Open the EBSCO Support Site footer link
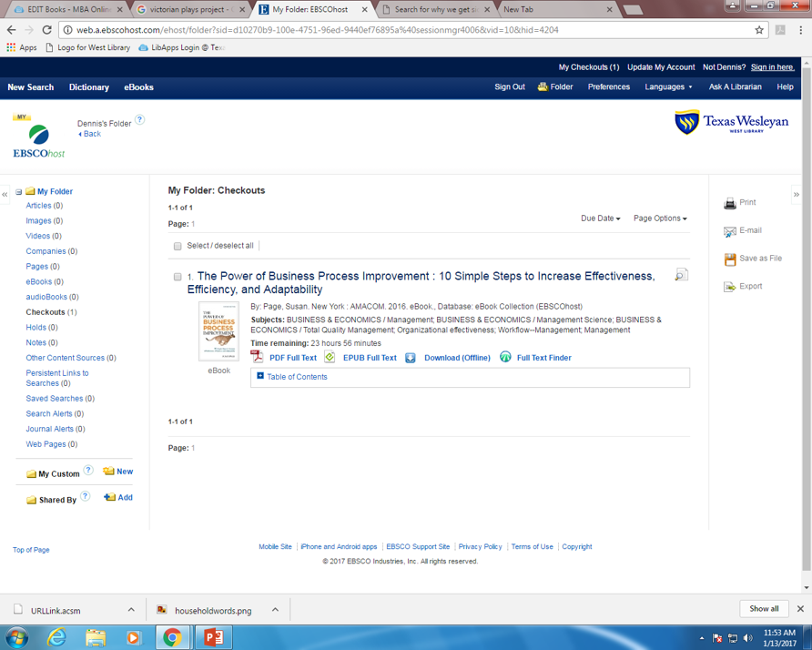This screenshot has width=812, height=650. [x=418, y=546]
